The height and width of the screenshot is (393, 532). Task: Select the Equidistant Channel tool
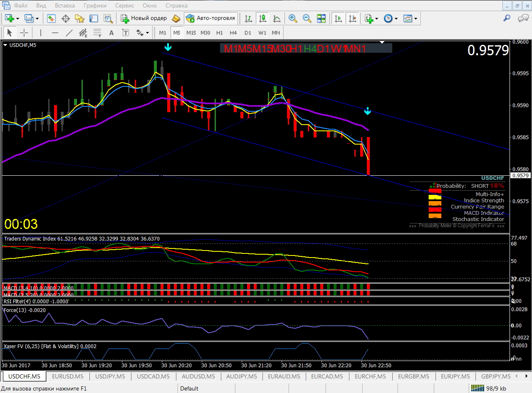[x=83, y=33]
